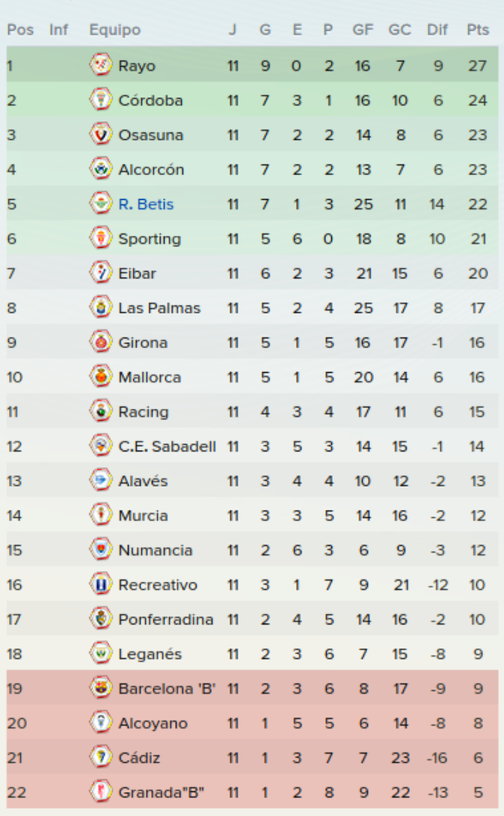Click the Cádiz club crest
Screen dimensions: 504x816
(100, 757)
